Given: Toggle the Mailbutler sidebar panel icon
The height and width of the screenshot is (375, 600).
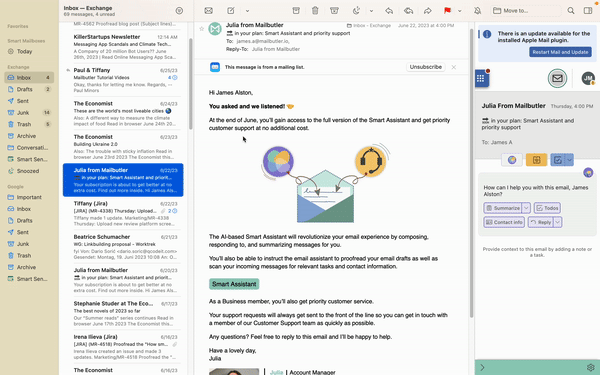Looking at the screenshot, I should coord(588,11).
